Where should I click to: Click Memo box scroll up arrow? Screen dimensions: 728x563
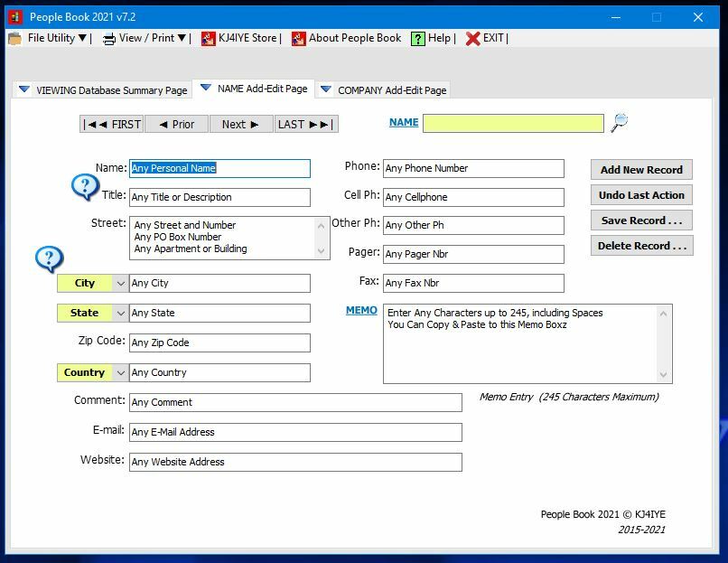tap(664, 314)
